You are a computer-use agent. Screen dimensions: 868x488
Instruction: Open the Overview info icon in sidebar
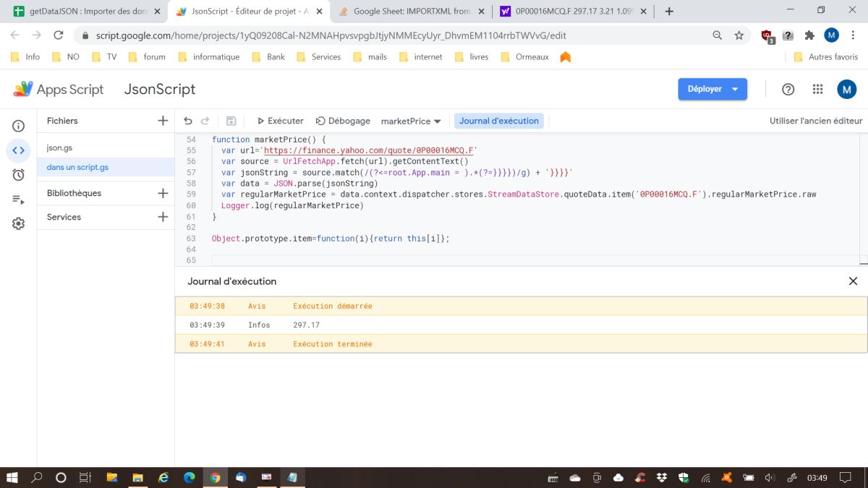coord(19,126)
